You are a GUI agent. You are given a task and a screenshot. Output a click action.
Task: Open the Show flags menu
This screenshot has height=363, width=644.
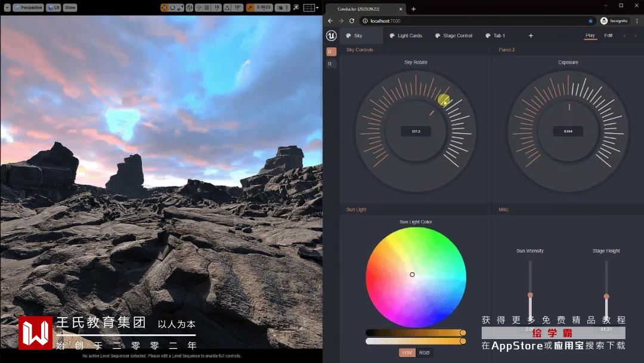tap(70, 7)
